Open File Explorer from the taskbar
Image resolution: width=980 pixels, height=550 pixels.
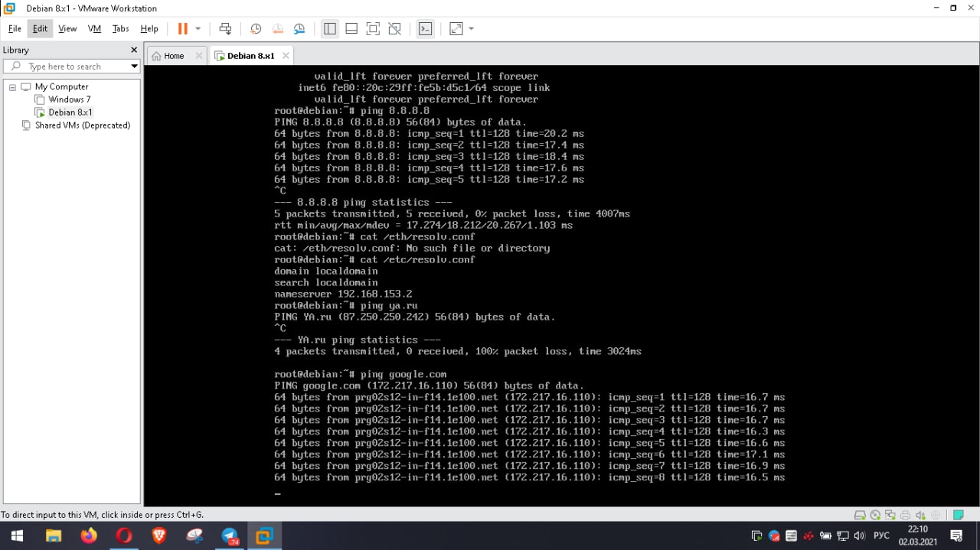(x=53, y=535)
